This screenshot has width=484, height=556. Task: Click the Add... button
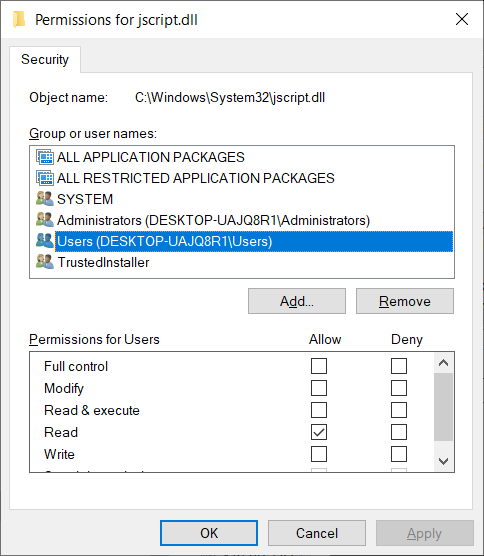tap(297, 301)
